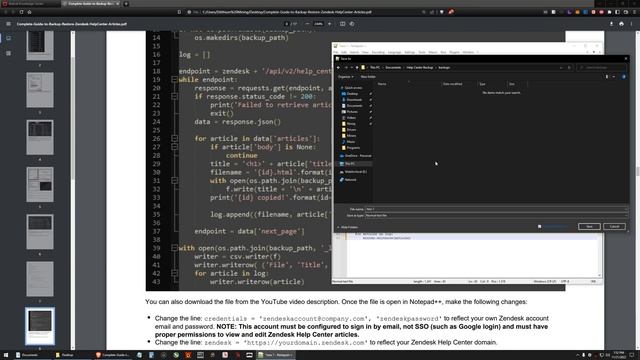Click Documents in the address breadcrumb

point(393,68)
